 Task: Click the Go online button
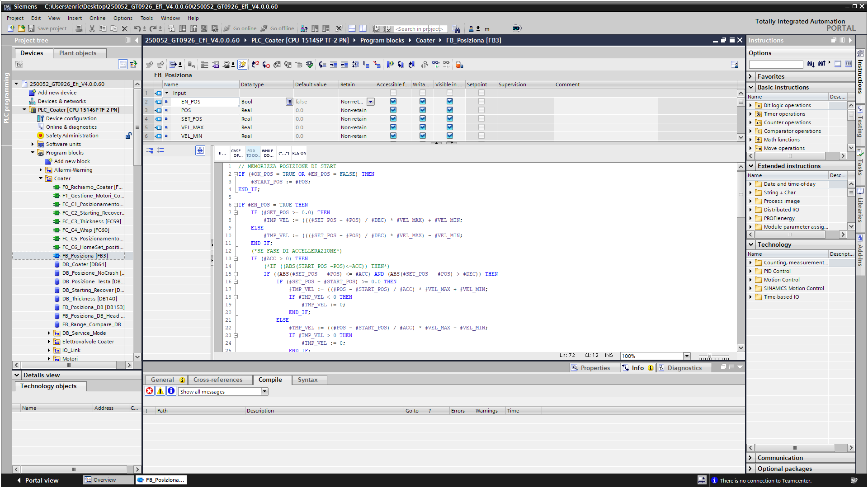click(x=241, y=28)
